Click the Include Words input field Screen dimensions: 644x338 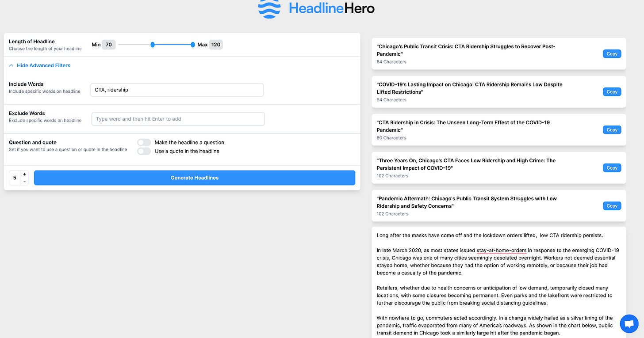(177, 90)
